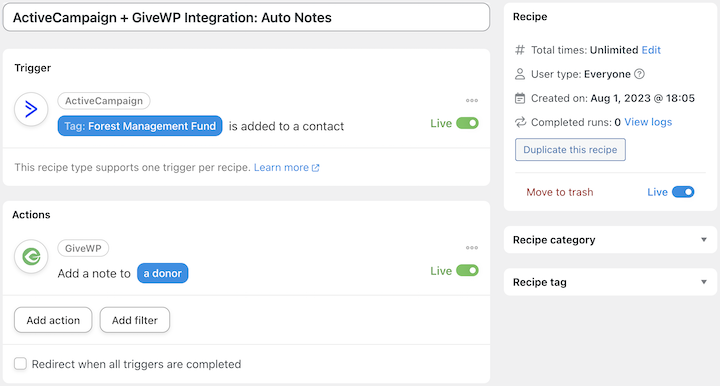Click the loop icon beside Completed runs

point(520,122)
